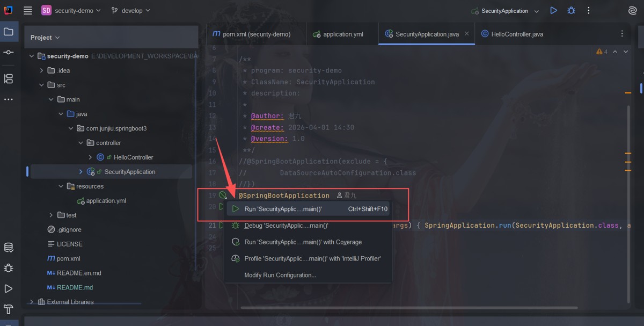Viewport: 644px width, 326px height.
Task: Run SecurityApplication with the toolbar play button
Action: 553,10
